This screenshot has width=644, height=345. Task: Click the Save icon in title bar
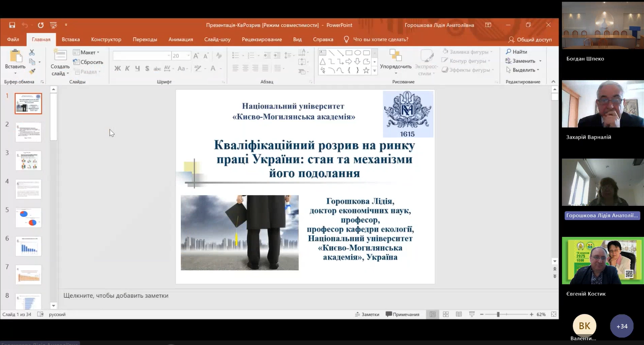(12, 25)
